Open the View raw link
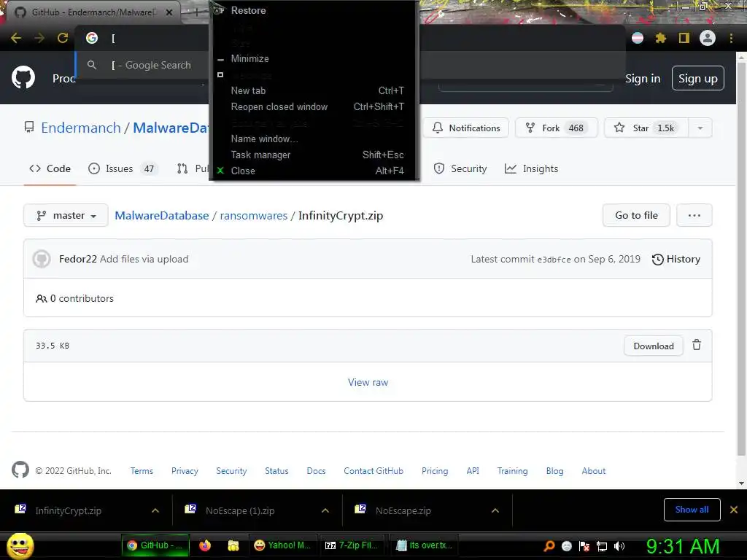The height and width of the screenshot is (560, 747). coord(368,382)
